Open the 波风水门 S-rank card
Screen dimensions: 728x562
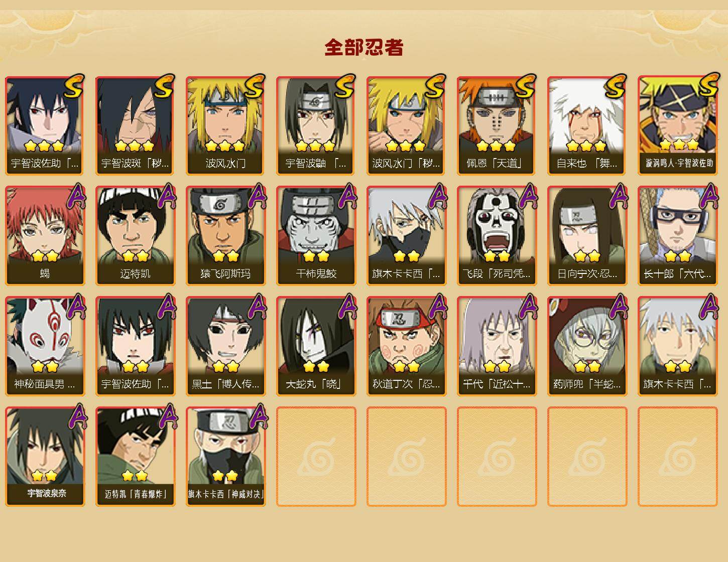tap(226, 125)
